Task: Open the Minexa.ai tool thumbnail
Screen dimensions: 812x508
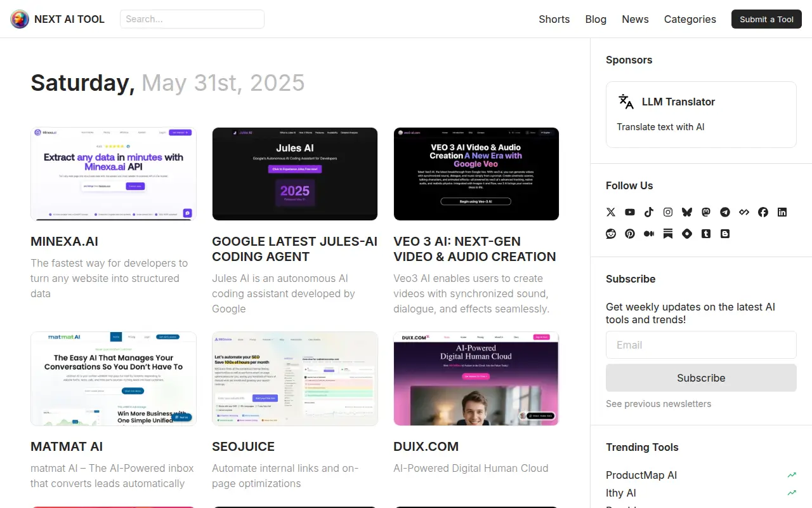Action: click(114, 174)
